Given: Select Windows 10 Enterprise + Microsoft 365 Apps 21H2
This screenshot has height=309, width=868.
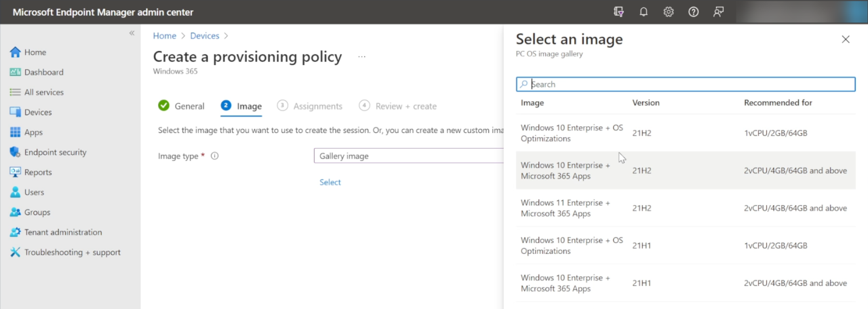Looking at the screenshot, I should coord(686,170).
